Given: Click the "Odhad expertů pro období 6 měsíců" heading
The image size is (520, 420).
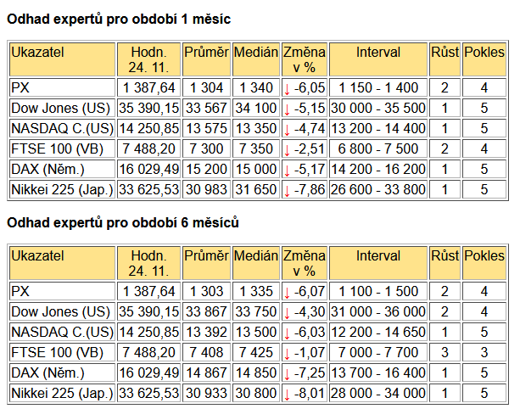Looking at the screenshot, I should point(123,223).
